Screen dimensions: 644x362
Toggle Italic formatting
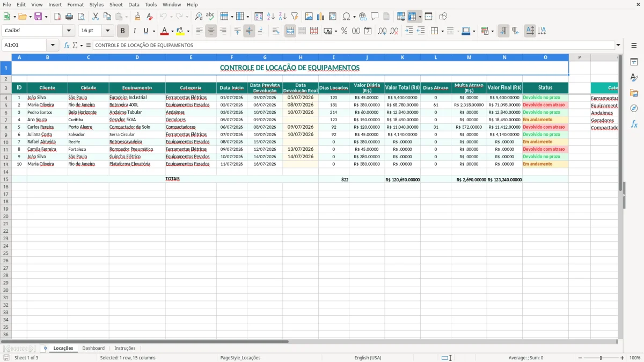click(x=135, y=31)
